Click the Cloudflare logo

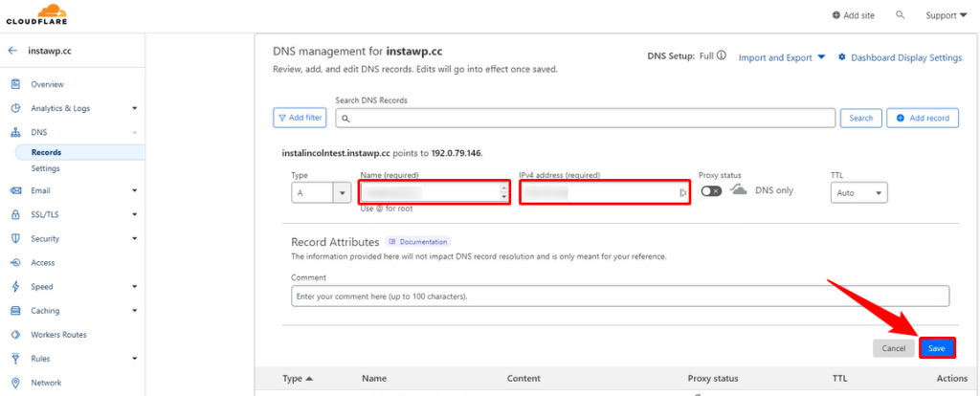point(36,14)
